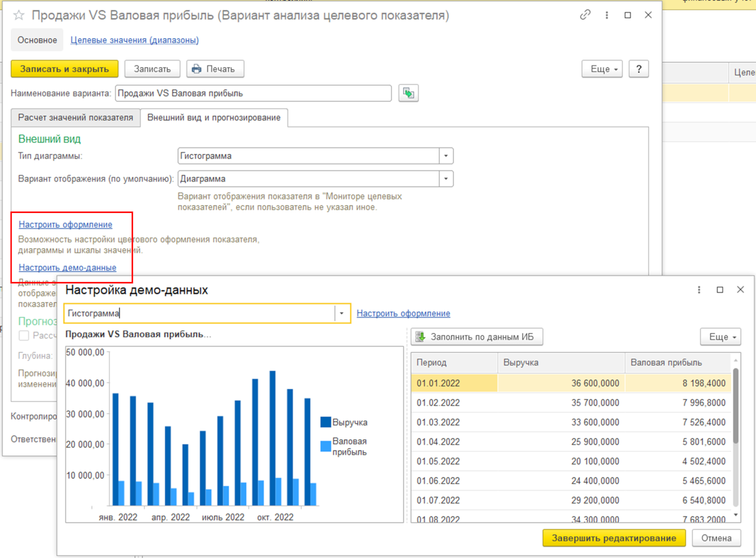Click Печать button with printer icon
Screen dimensions: 756x558
click(x=214, y=69)
